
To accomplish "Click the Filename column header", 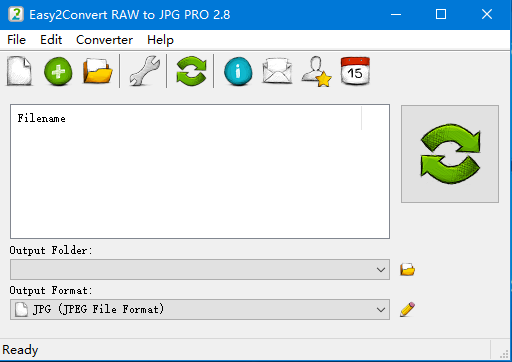I will (187, 118).
